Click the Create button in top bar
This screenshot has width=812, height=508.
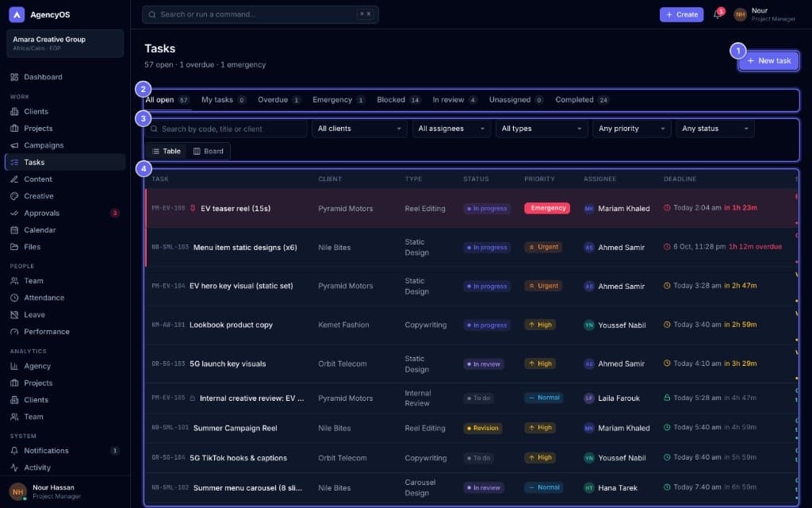681,14
